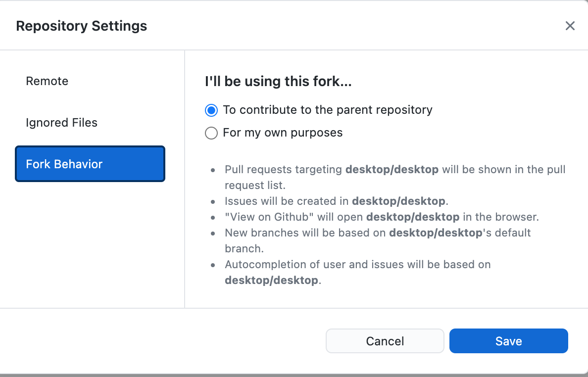Click the empty radio circle beside 'For my own purposes'
The height and width of the screenshot is (377, 588).
point(211,133)
